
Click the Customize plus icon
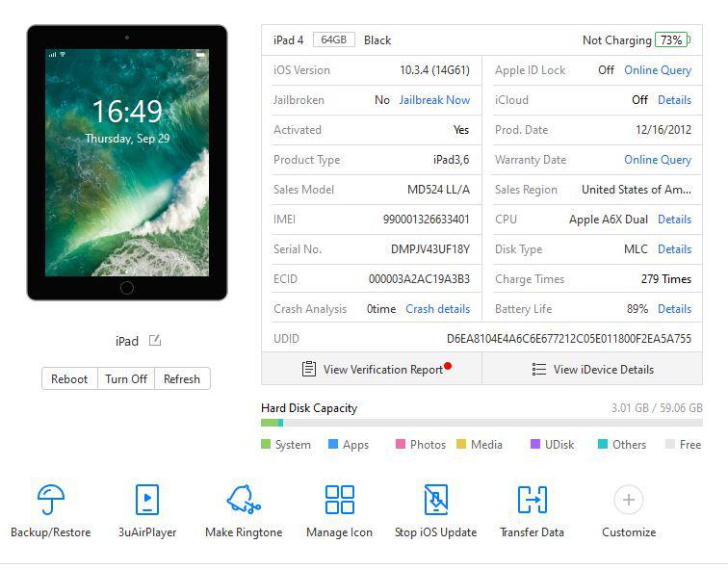pyautogui.click(x=629, y=500)
